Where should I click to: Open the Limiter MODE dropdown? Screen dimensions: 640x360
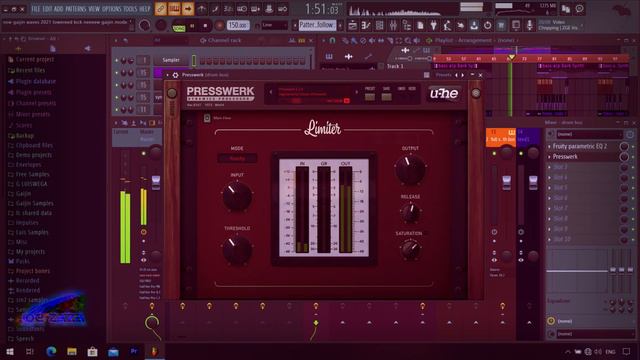click(237, 158)
